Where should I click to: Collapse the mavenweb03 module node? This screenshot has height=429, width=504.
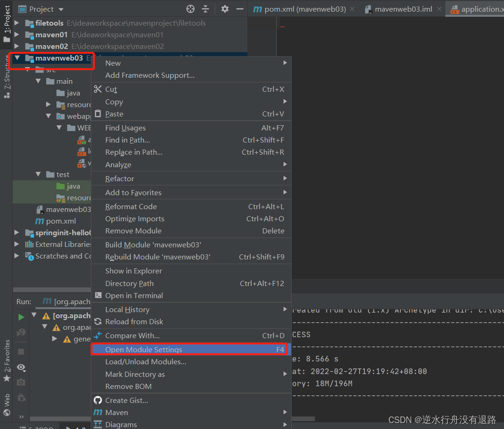pos(17,58)
